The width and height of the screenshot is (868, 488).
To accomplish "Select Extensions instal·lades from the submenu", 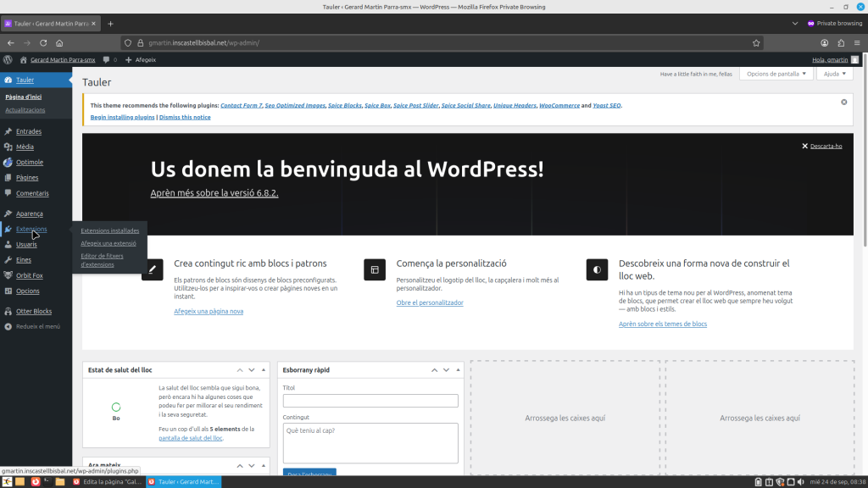I will point(109,230).
